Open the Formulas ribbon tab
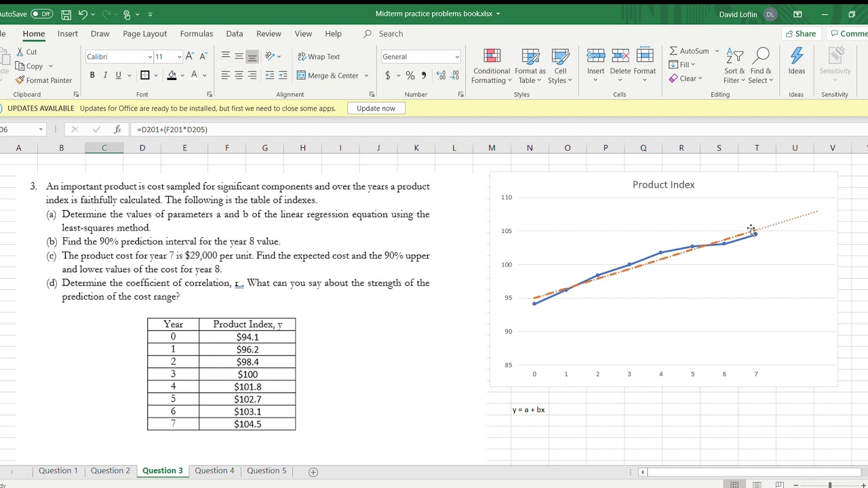Image resolution: width=868 pixels, height=488 pixels. pyautogui.click(x=197, y=33)
